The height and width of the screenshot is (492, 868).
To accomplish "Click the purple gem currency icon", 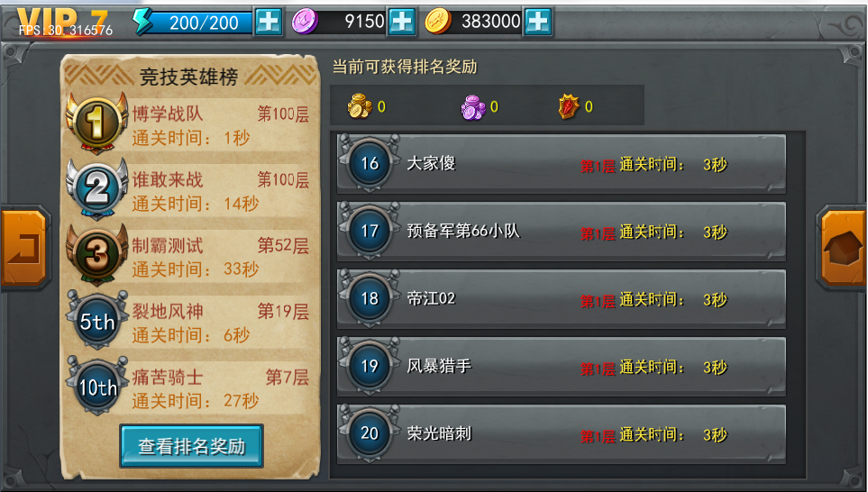I will pos(305,22).
